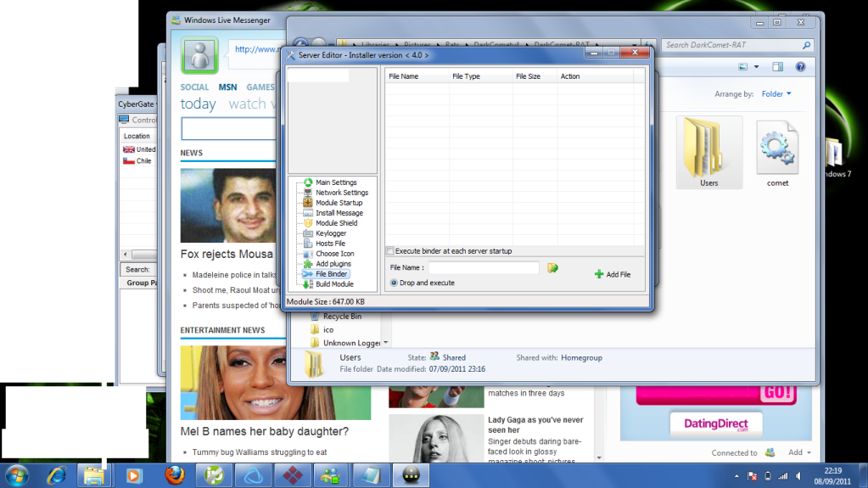Select Network Settings in Server Editor

342,193
